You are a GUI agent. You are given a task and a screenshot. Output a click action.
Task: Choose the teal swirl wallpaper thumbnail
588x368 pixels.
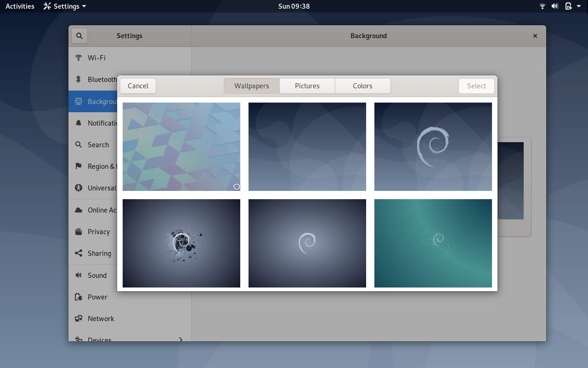click(x=433, y=243)
